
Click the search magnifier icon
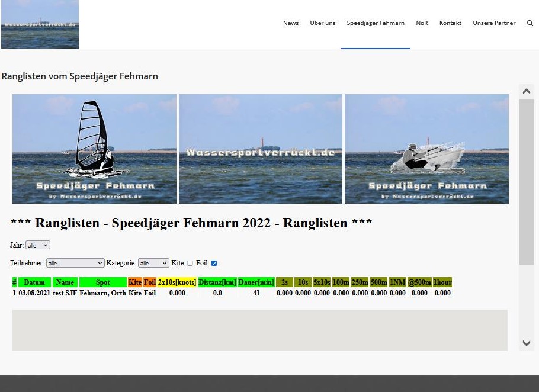coord(530,23)
